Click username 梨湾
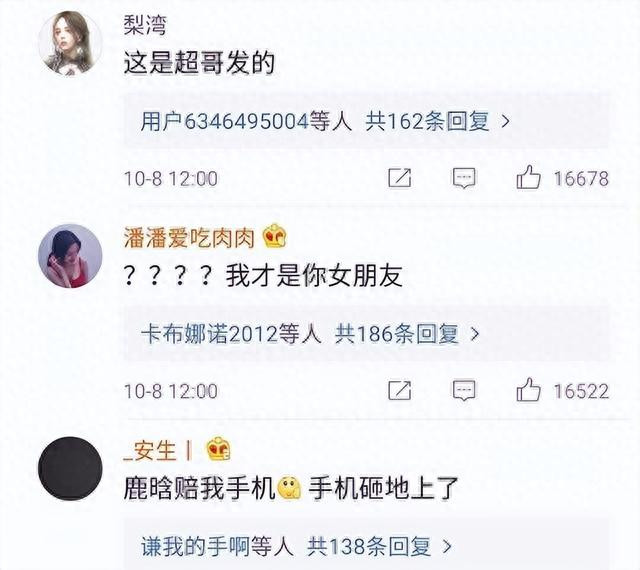The width and height of the screenshot is (640, 570). [x=145, y=26]
